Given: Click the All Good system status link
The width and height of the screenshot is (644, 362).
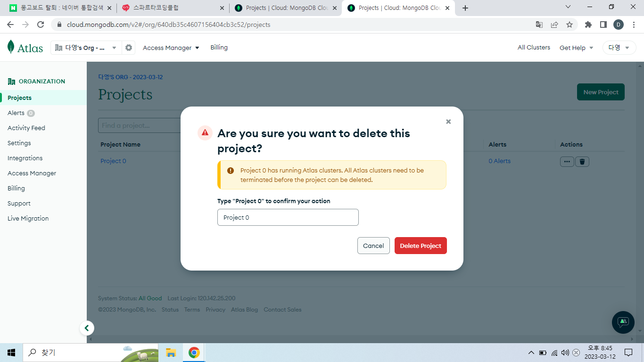Looking at the screenshot, I should pyautogui.click(x=150, y=298).
